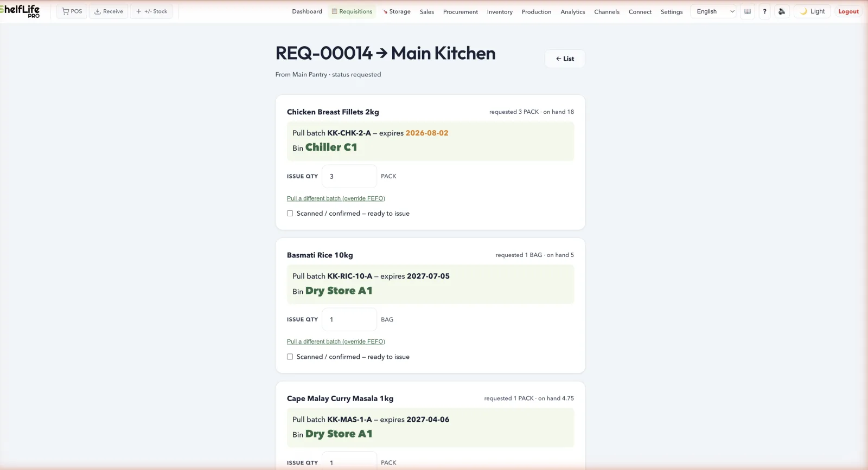Click Dry Store A1 bin under Curry Masala

click(x=339, y=434)
